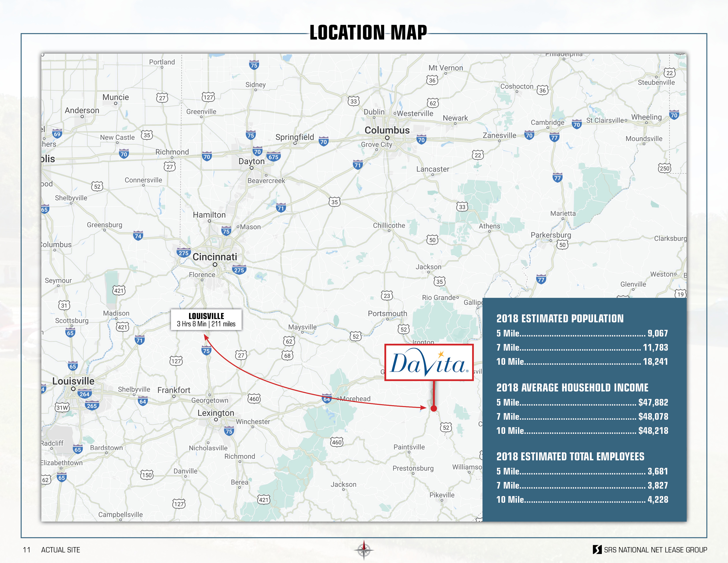
Task: Click the US 33 marker near Athens
Action: 462,207
